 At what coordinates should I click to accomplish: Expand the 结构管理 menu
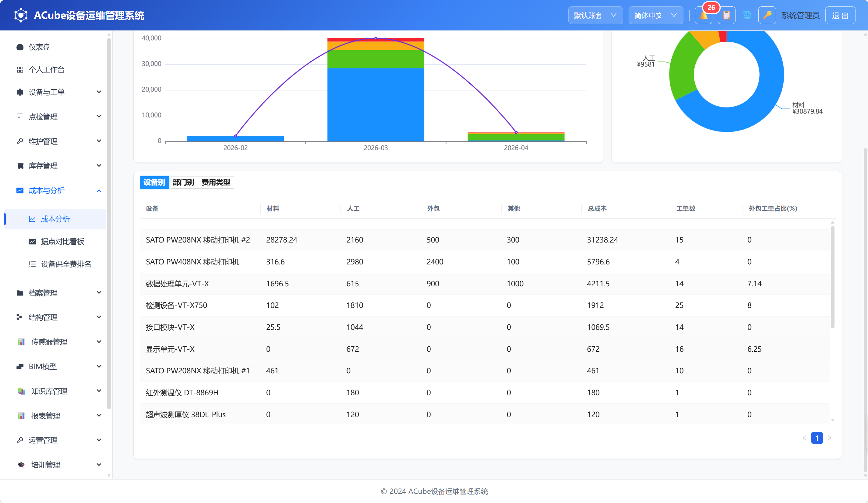pos(99,317)
